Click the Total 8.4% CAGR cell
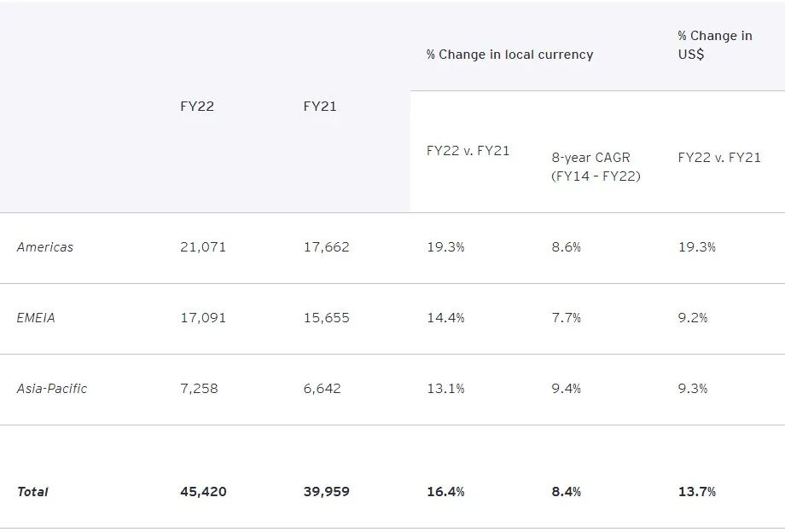785x532 pixels. tap(567, 492)
